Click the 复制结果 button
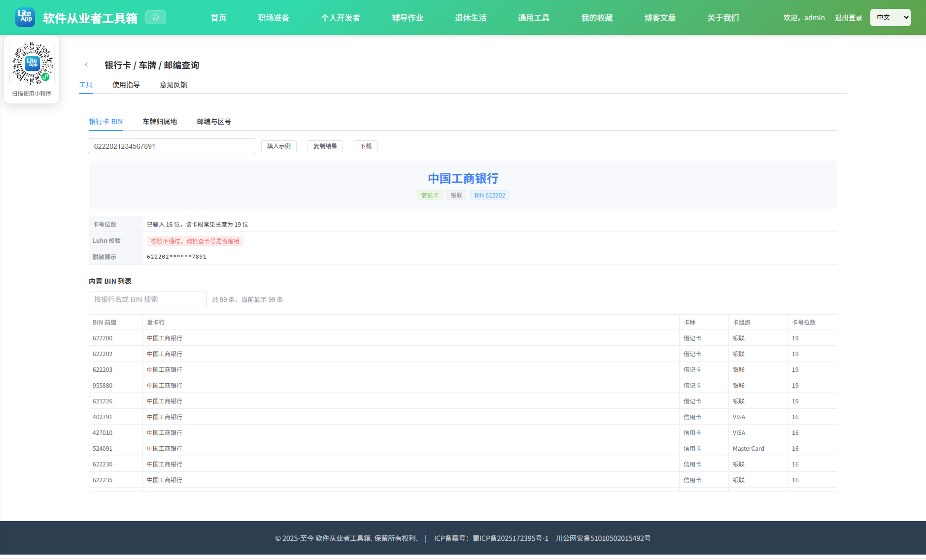Screen dimensions: 926x560 325,146
